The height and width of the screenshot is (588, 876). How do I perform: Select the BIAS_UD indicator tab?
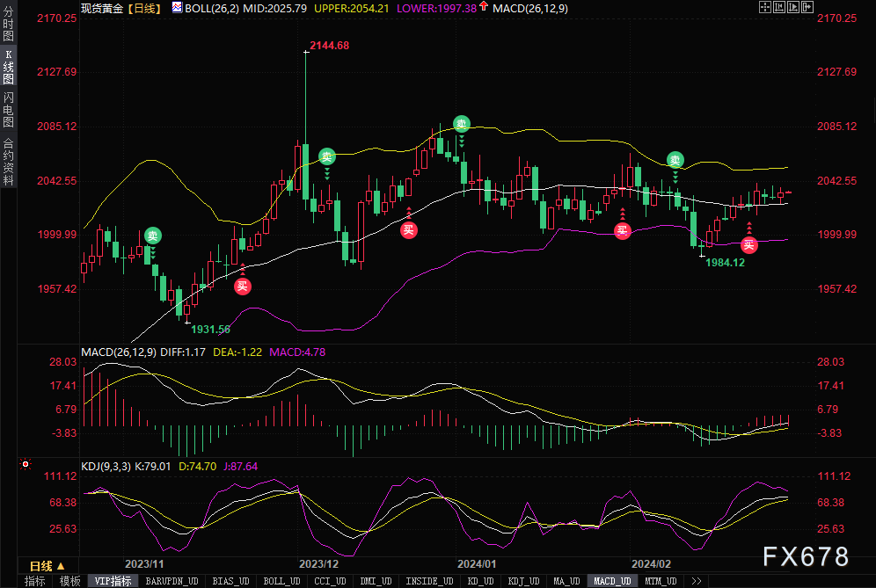tap(230, 581)
